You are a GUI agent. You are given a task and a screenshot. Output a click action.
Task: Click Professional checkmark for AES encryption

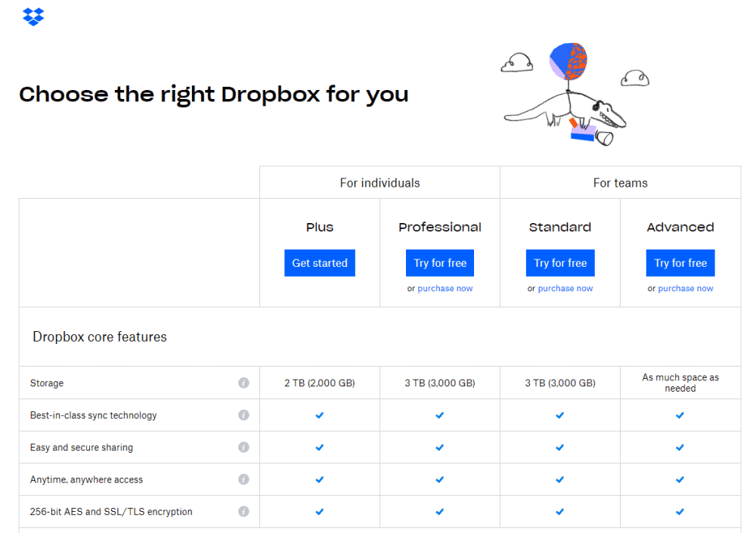point(440,512)
